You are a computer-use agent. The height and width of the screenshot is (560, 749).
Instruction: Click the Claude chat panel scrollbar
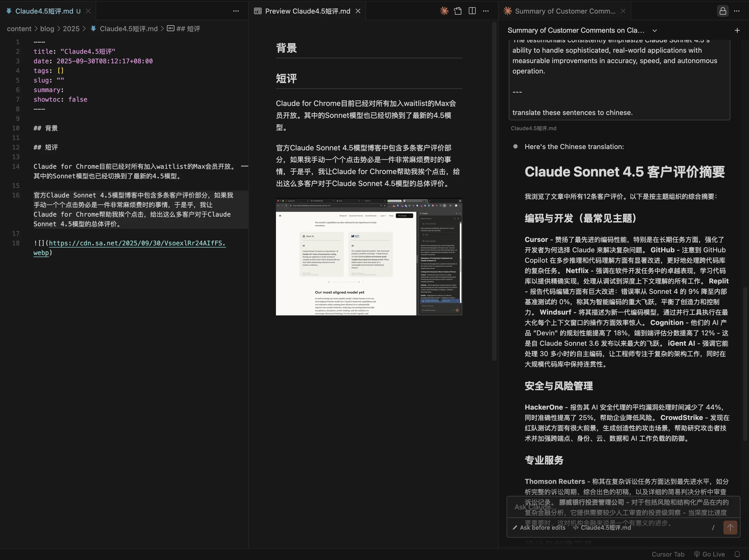pyautogui.click(x=745, y=364)
